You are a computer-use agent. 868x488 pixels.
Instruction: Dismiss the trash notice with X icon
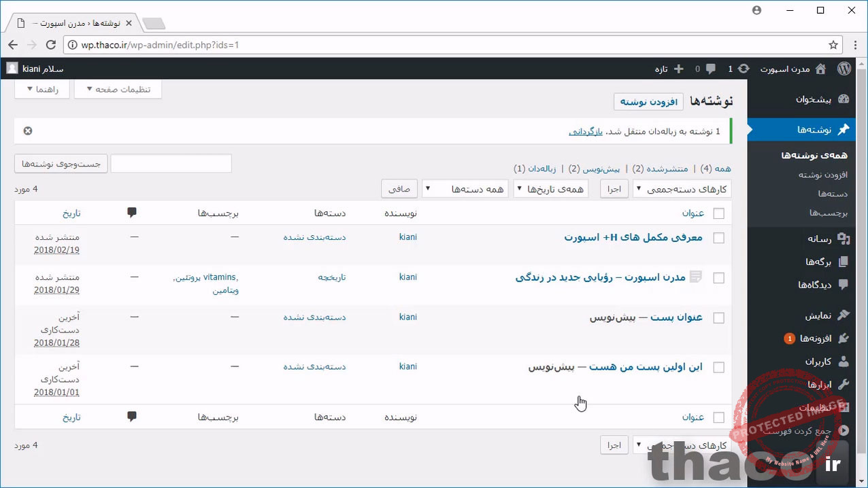click(28, 131)
